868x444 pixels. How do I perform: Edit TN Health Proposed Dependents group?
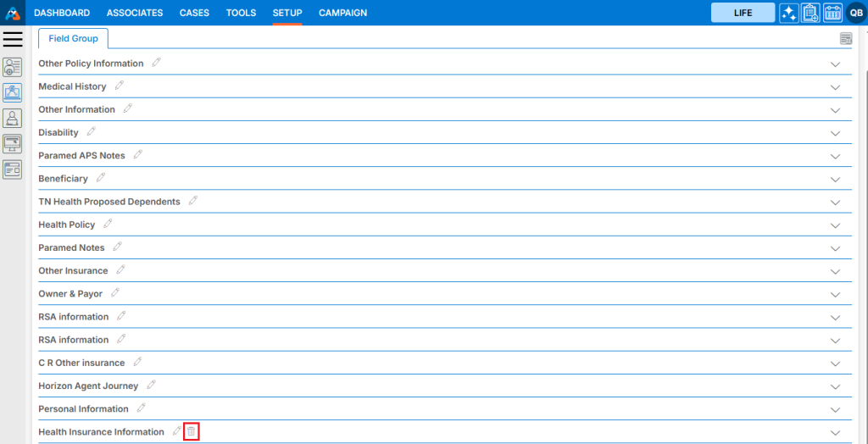[x=193, y=201]
